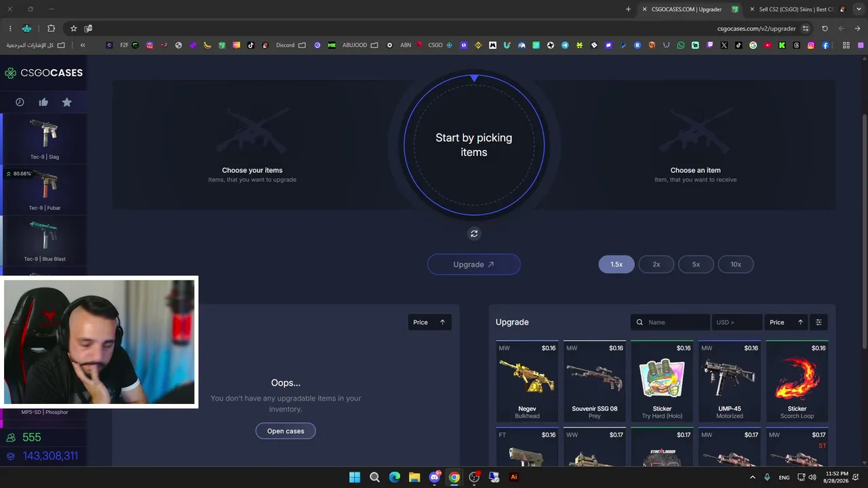Click the Open cases button
The height and width of the screenshot is (488, 868).
(x=285, y=431)
